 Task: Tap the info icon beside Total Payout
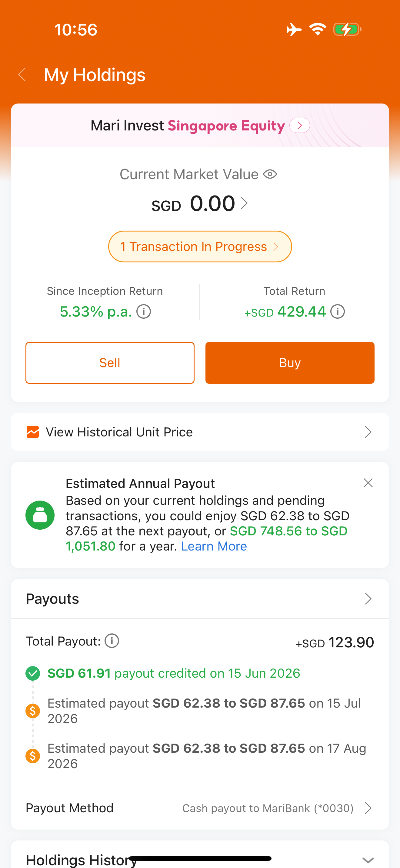112,640
